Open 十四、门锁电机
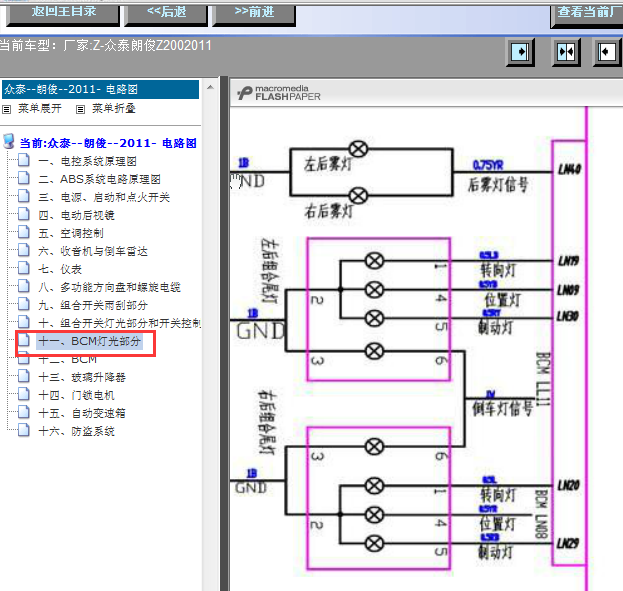Viewport: 623px width, 591px height. 76,395
